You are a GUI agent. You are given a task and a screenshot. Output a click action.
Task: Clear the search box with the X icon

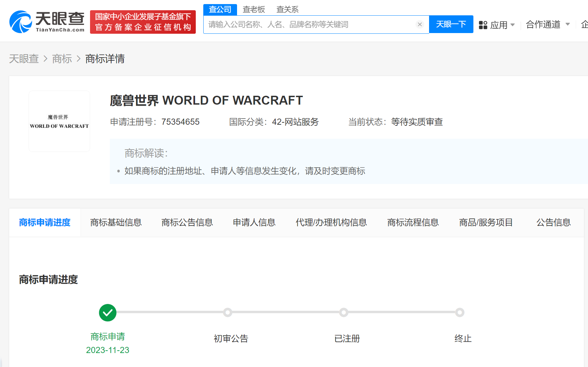[420, 25]
